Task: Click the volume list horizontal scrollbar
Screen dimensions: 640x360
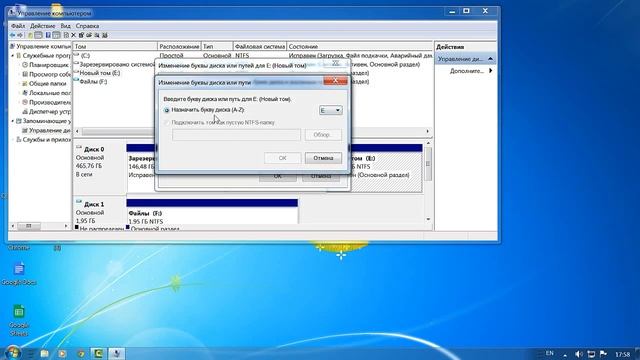Action: coord(252,131)
